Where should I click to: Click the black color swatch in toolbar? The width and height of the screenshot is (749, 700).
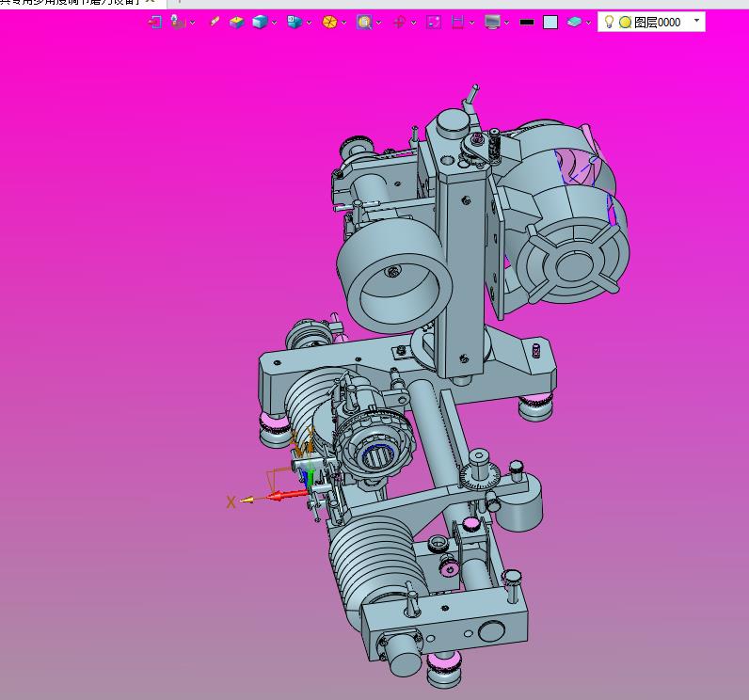point(527,22)
